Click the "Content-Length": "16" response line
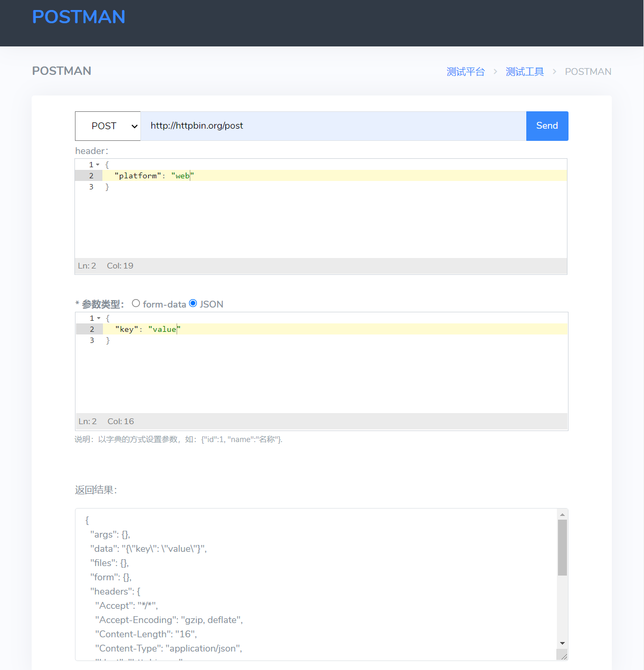 click(x=146, y=635)
